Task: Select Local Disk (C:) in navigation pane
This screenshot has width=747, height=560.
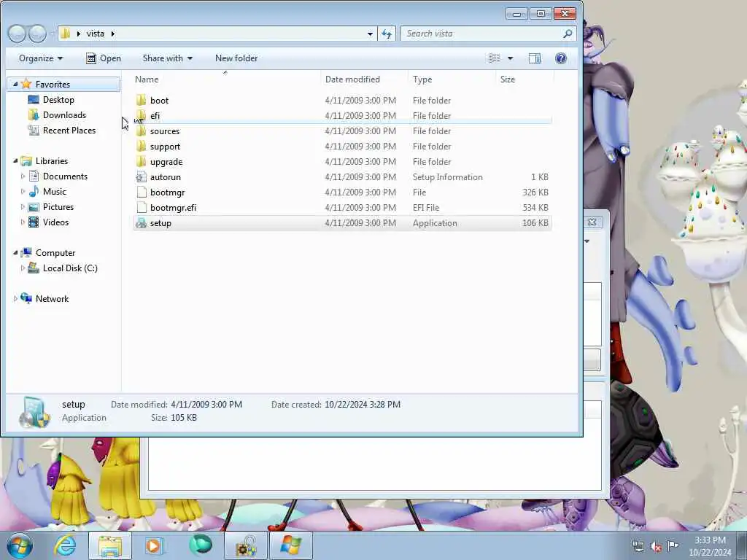Action: 70,268
